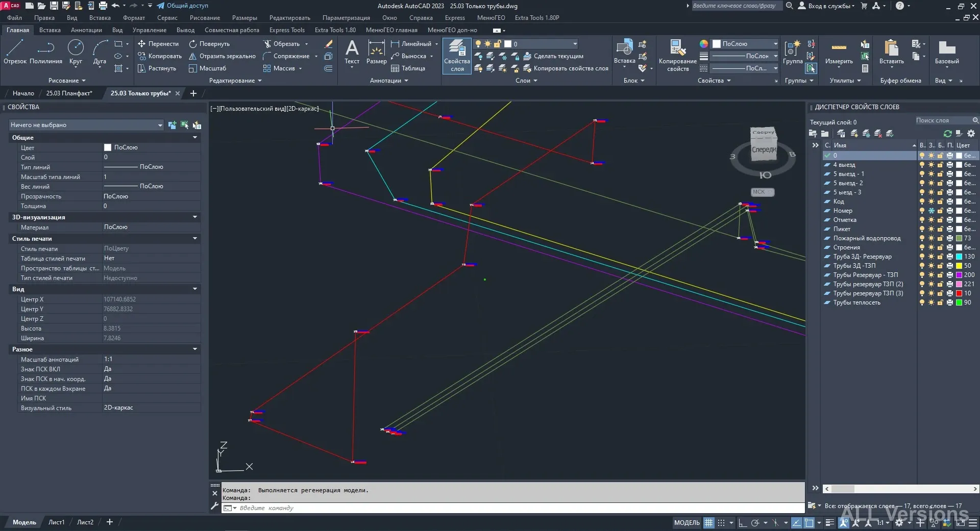Toggle visibility of layer Пожарный водопровод
The height and width of the screenshot is (531, 980).
click(x=922, y=238)
